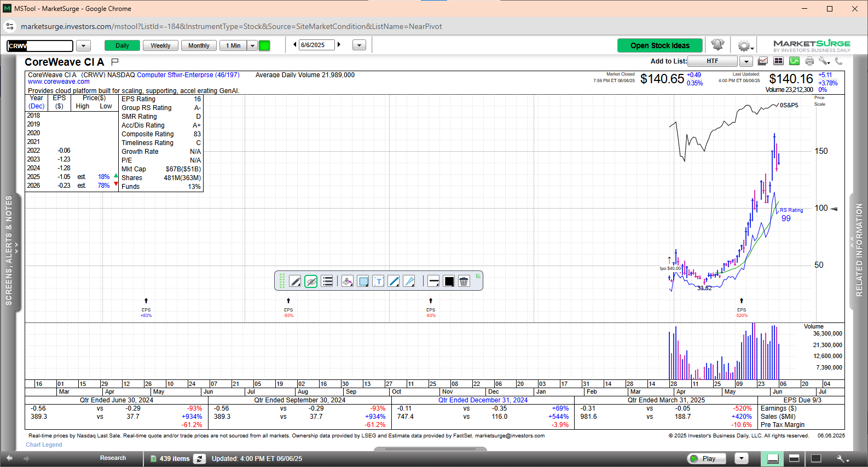Refresh the list with the sync icon
The image size is (868, 467).
[200, 459]
